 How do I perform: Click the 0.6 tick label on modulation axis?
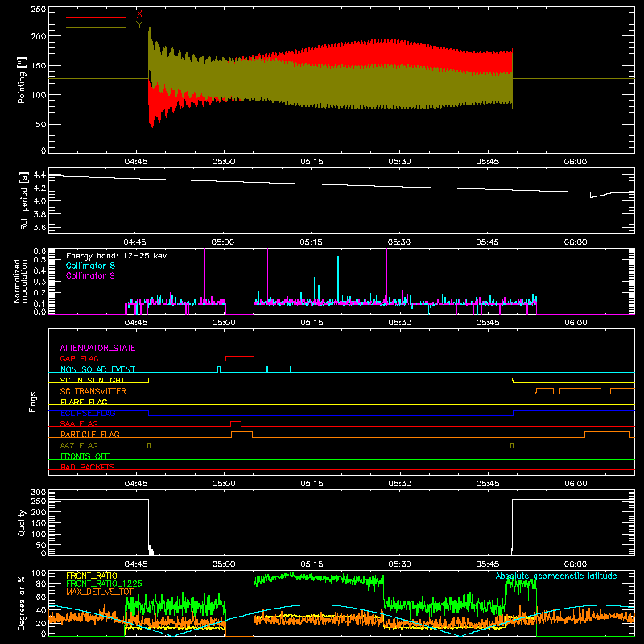tap(39, 251)
